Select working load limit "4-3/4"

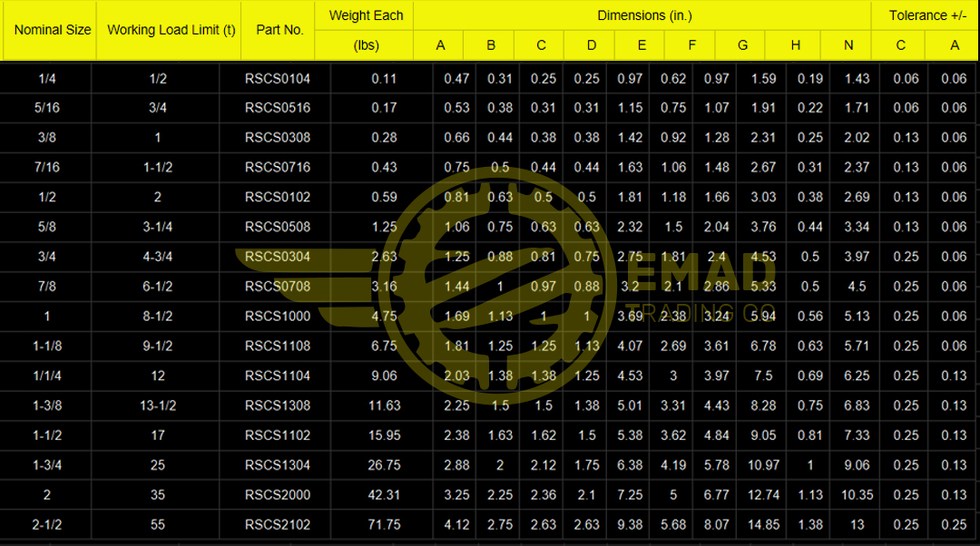click(158, 257)
